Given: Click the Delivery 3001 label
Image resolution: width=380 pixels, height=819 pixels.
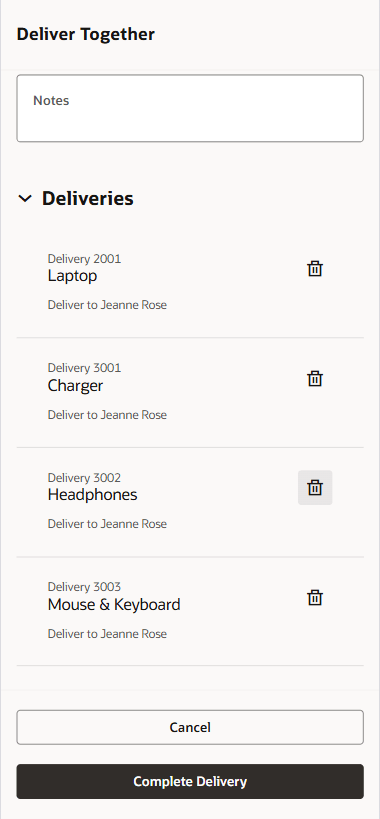Looking at the screenshot, I should tap(84, 368).
